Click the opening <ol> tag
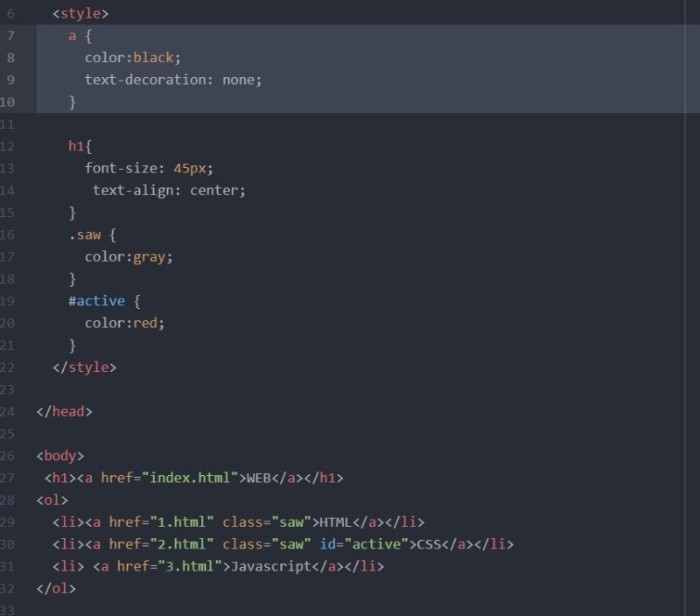This screenshot has width=700, height=616. tap(52, 500)
